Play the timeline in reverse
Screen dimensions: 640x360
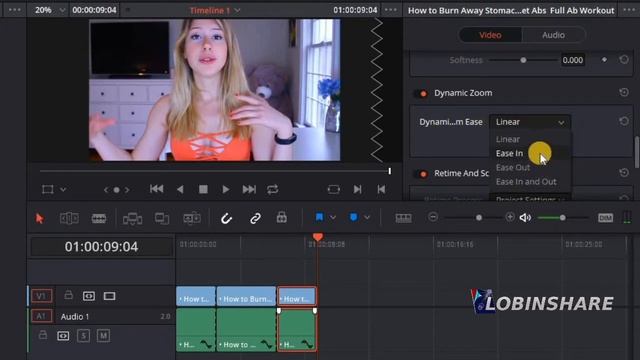tap(180, 189)
